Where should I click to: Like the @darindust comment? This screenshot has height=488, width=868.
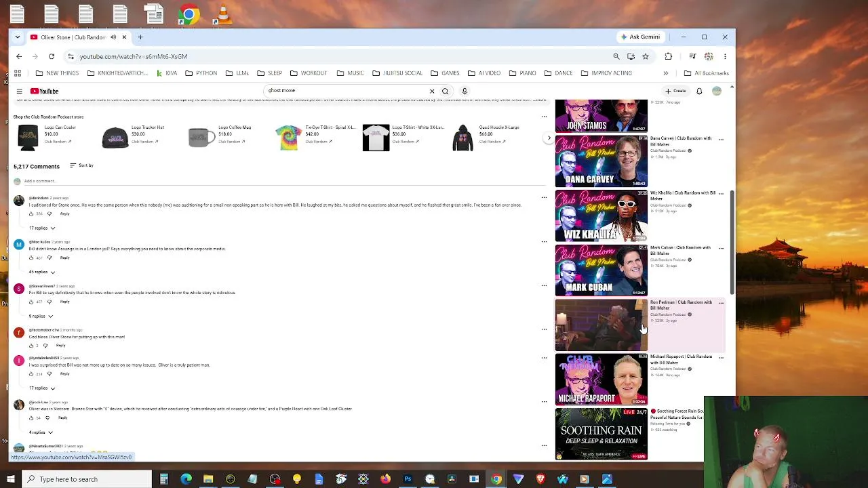click(31, 214)
